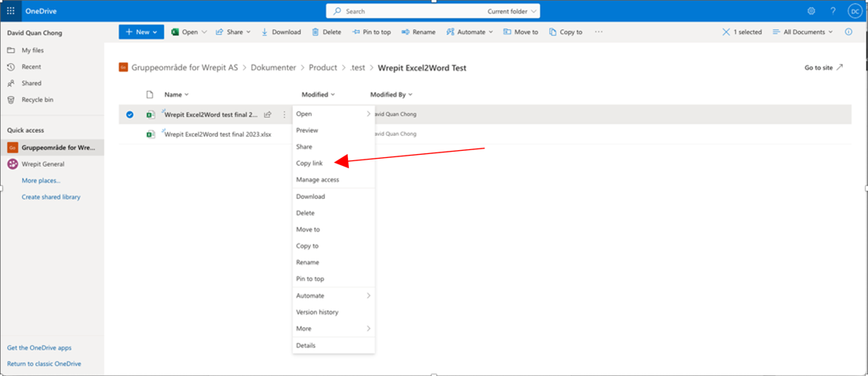This screenshot has width=868, height=376.
Task: Expand the toolbar Automate dropdown
Action: (491, 32)
